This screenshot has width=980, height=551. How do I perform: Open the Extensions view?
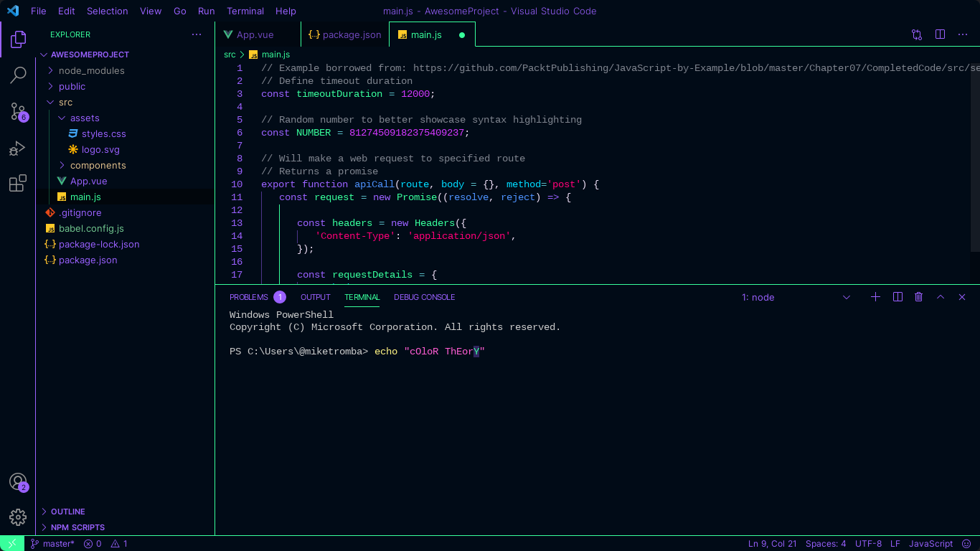tap(18, 183)
